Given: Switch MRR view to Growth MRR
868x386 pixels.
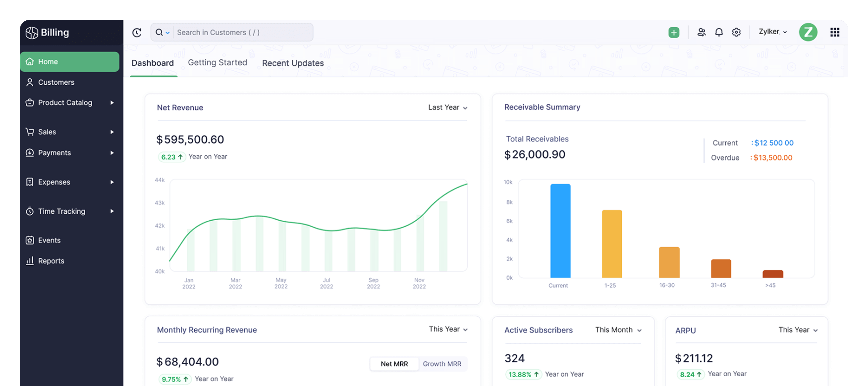Looking at the screenshot, I should (442, 364).
